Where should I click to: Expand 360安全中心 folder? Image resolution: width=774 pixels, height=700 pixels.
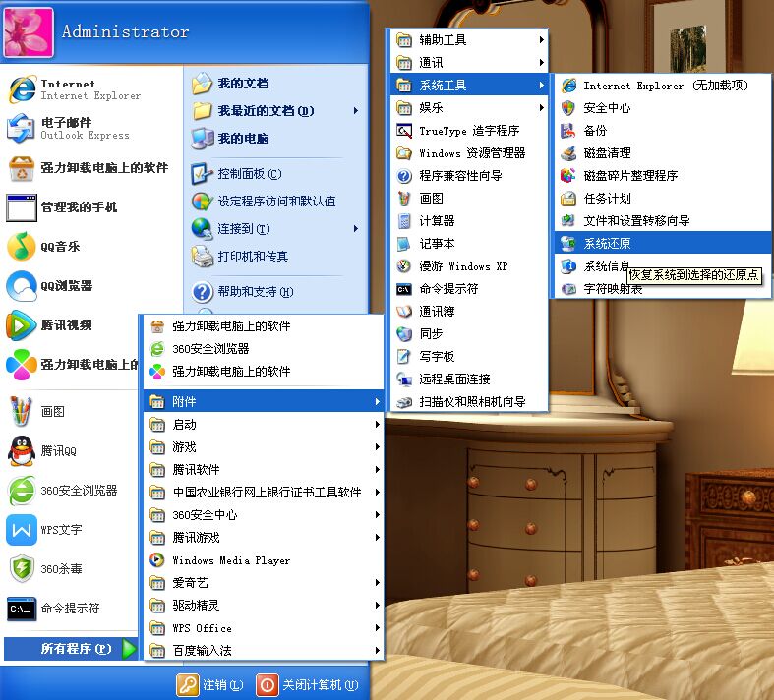click(265, 515)
